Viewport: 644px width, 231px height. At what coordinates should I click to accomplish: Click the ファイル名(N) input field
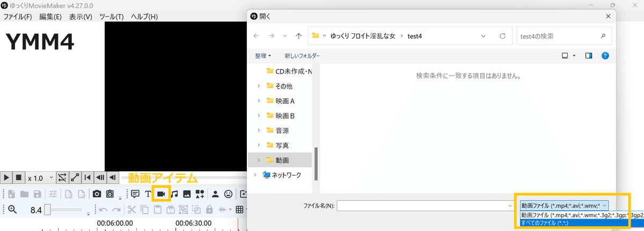coord(426,205)
